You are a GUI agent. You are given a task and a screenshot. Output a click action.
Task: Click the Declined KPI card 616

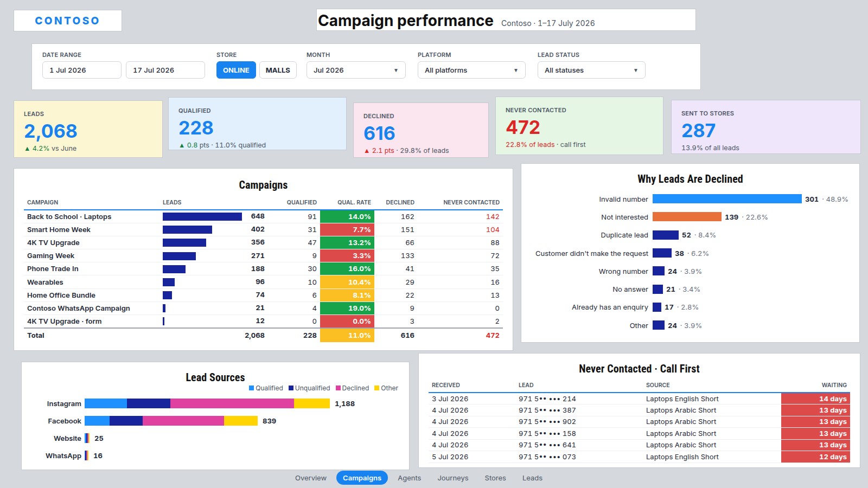pyautogui.click(x=421, y=130)
